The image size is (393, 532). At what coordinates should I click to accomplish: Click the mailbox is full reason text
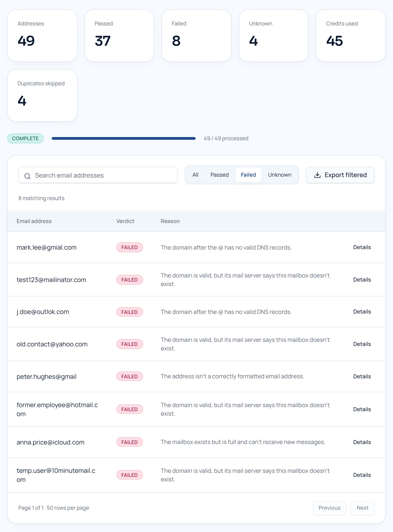coord(243,442)
